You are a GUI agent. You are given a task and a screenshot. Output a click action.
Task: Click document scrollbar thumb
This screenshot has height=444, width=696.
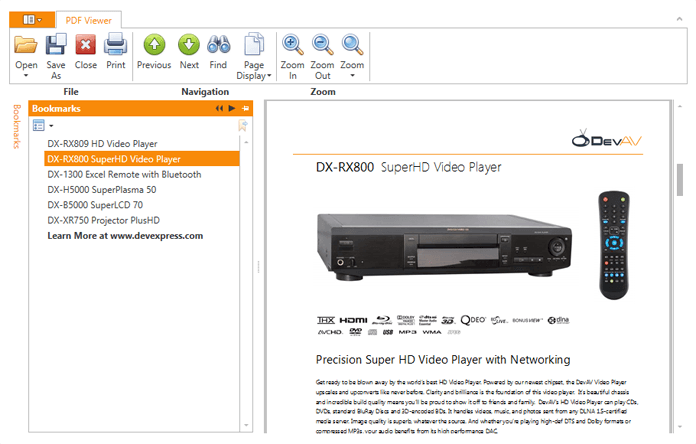[x=680, y=180]
